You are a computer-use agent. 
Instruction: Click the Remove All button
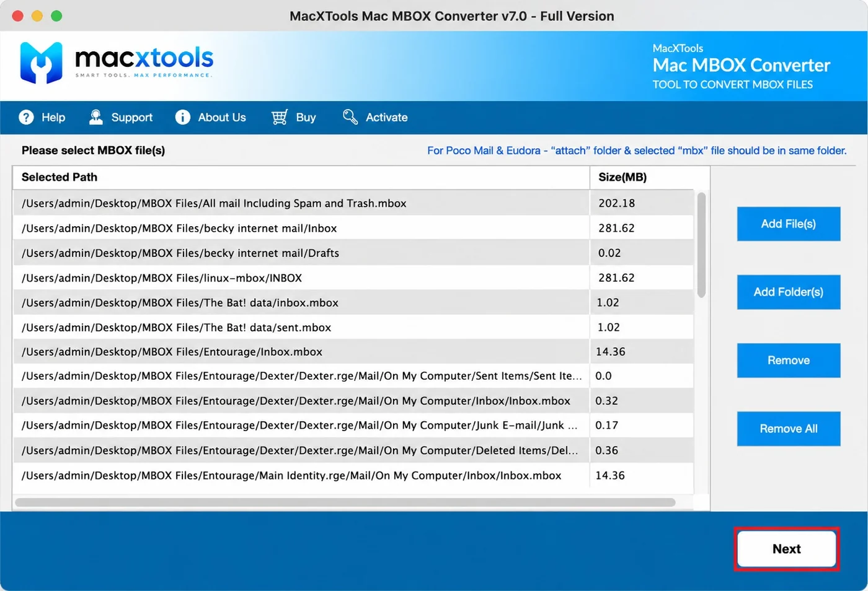point(789,429)
